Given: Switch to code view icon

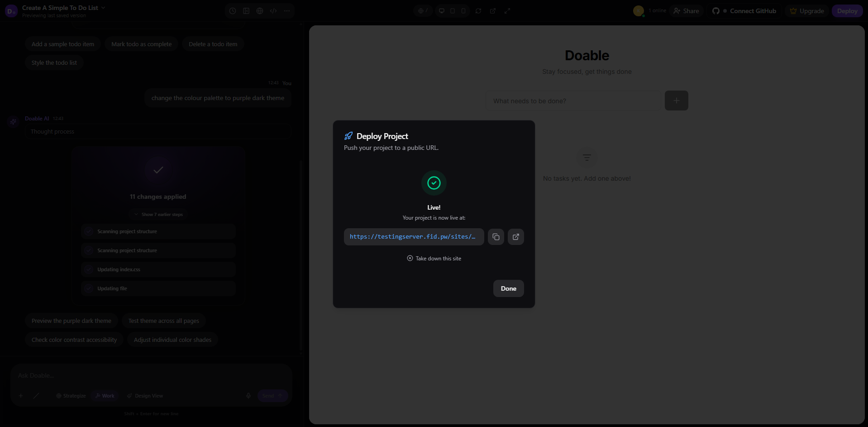Looking at the screenshot, I should click(273, 11).
